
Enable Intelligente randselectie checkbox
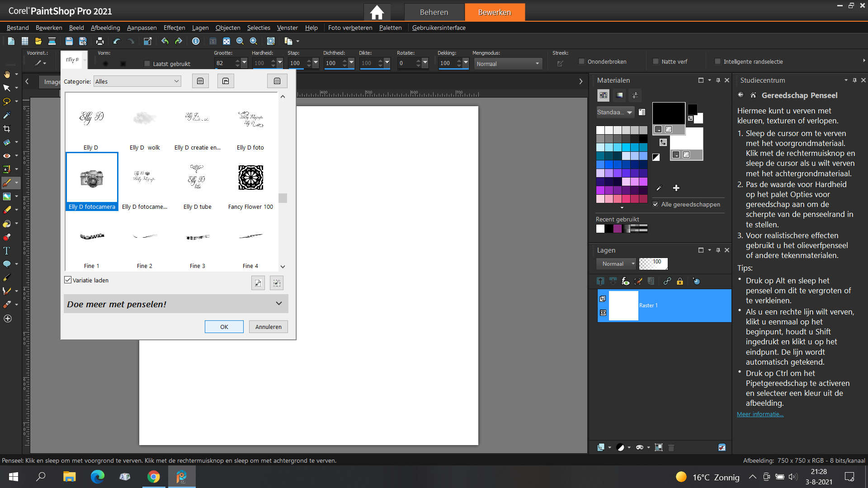point(717,61)
